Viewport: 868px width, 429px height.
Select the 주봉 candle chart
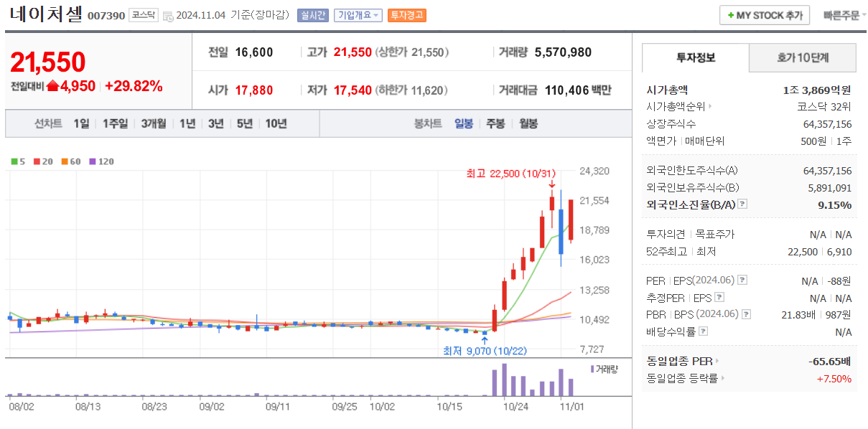(495, 123)
